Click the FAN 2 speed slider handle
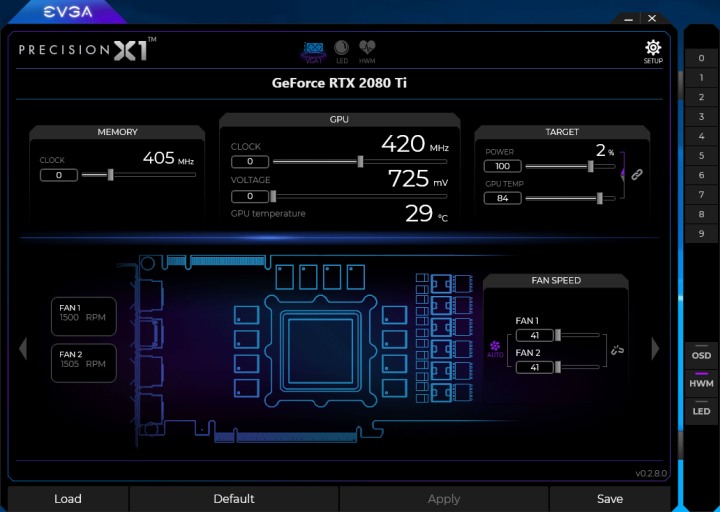The width and height of the screenshot is (720, 512). point(557,367)
